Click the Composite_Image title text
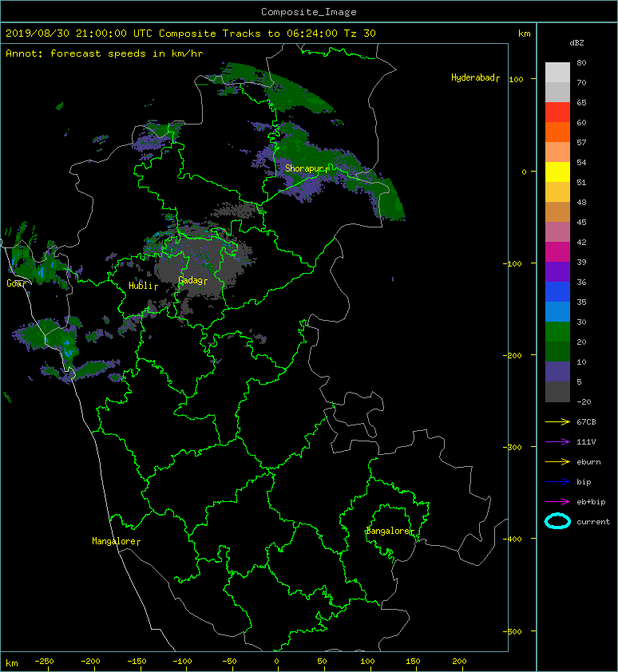Viewport: 618px width, 672px height. pyautogui.click(x=309, y=12)
